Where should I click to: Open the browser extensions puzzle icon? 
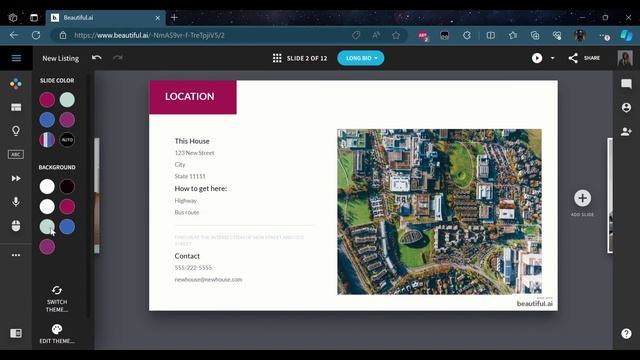click(x=467, y=36)
